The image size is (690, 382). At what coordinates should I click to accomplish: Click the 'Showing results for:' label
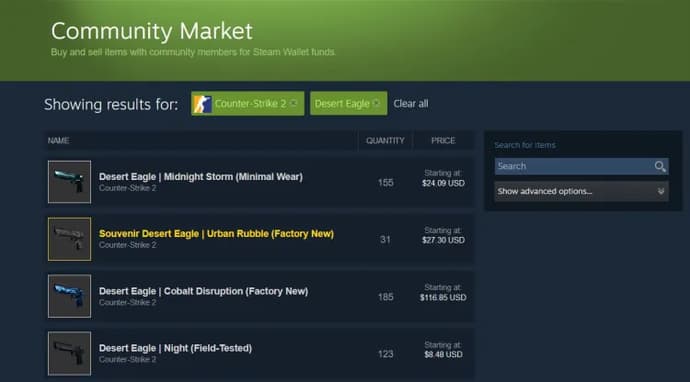tap(111, 105)
